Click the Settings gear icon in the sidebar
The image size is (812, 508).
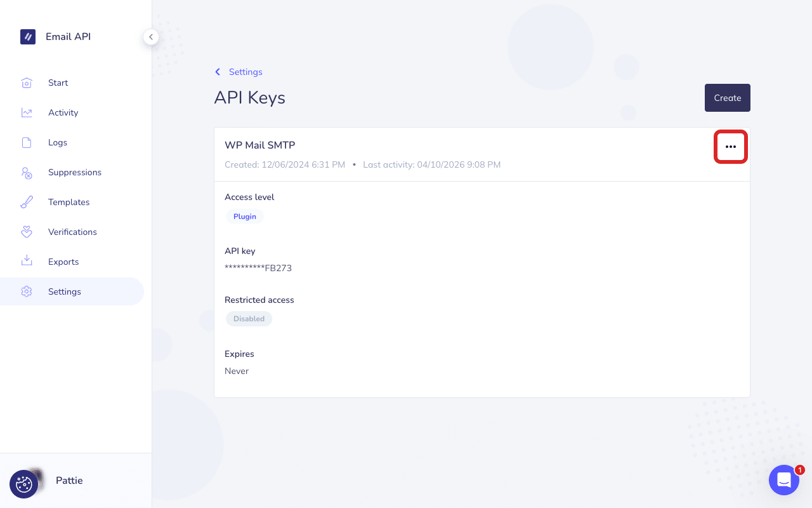click(x=27, y=291)
